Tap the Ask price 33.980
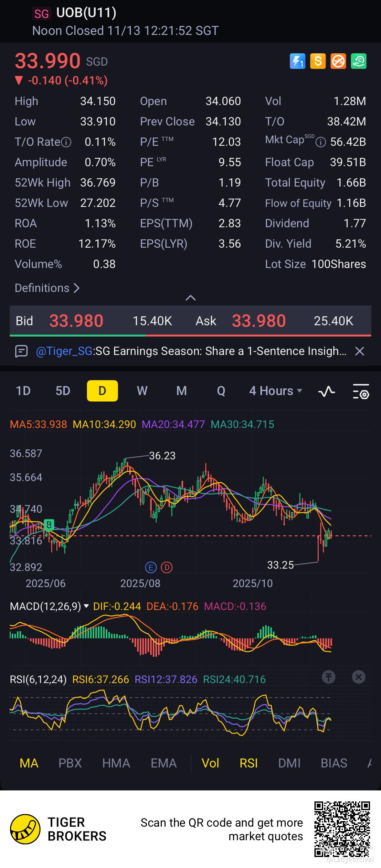 click(x=259, y=321)
